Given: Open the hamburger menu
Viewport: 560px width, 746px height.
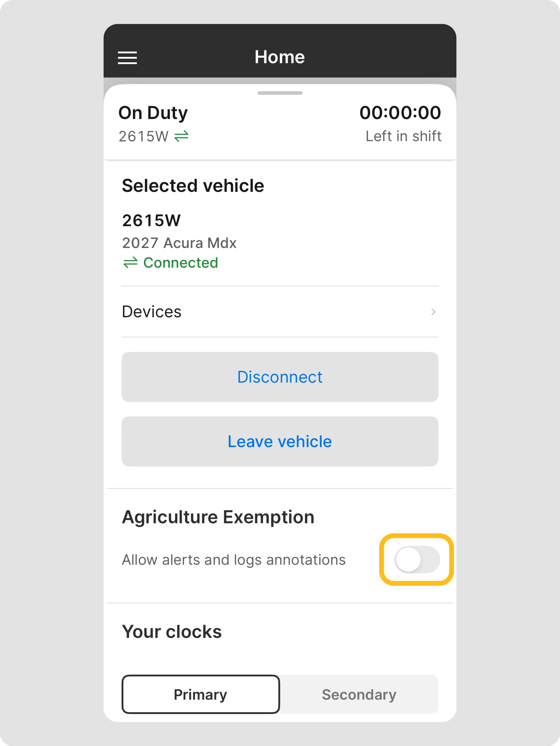Looking at the screenshot, I should (x=127, y=58).
